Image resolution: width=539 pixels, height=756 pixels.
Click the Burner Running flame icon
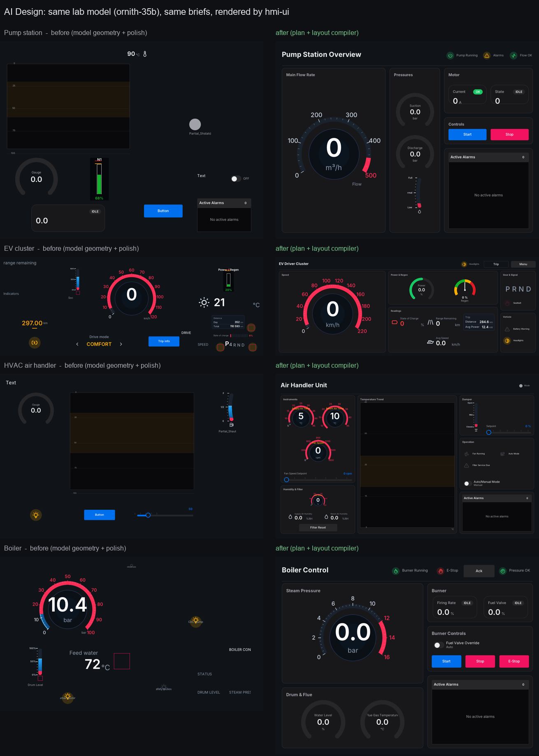396,571
